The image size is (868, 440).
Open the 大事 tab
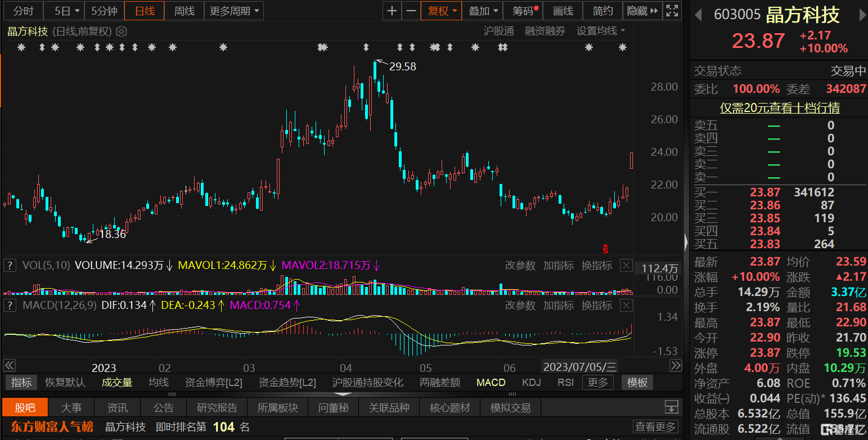click(x=71, y=407)
